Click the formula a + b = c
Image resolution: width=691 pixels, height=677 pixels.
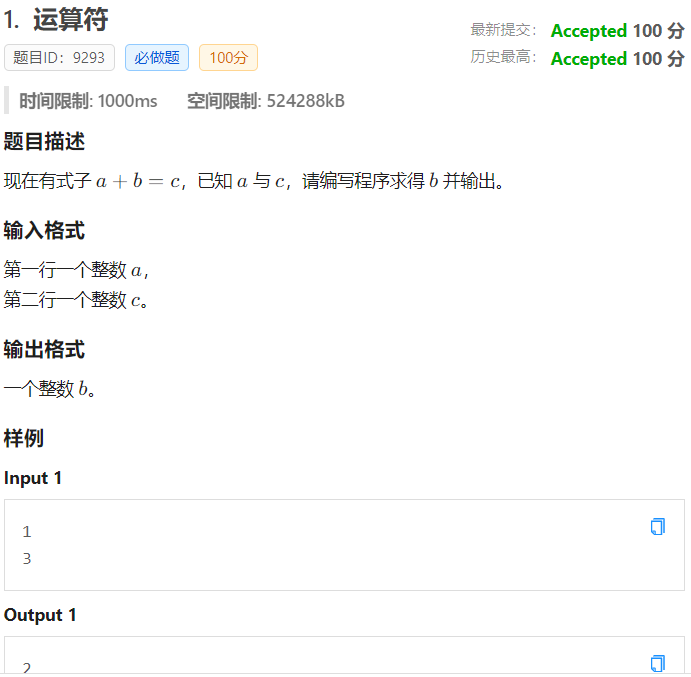[138, 181]
